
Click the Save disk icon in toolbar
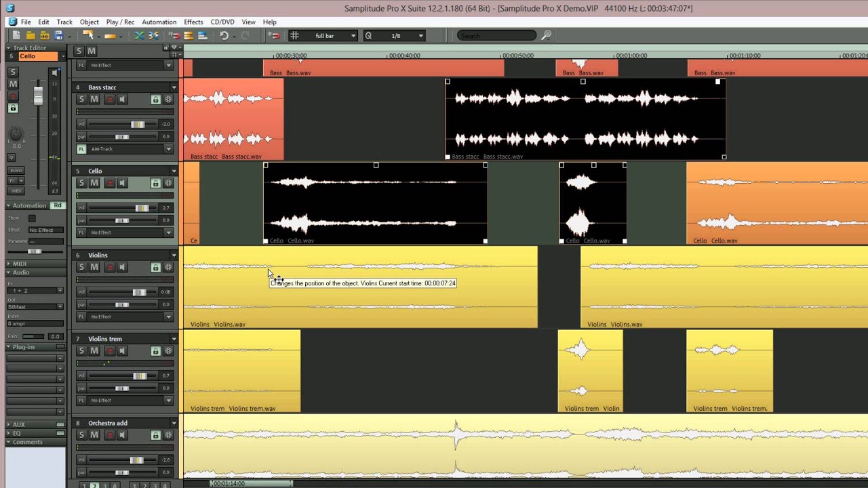pos(59,36)
